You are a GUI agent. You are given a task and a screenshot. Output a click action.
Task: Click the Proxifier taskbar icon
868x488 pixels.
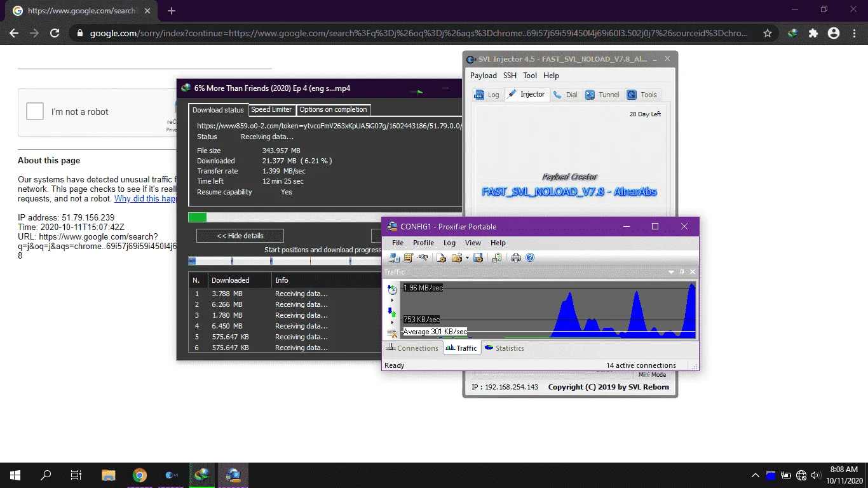(233, 475)
